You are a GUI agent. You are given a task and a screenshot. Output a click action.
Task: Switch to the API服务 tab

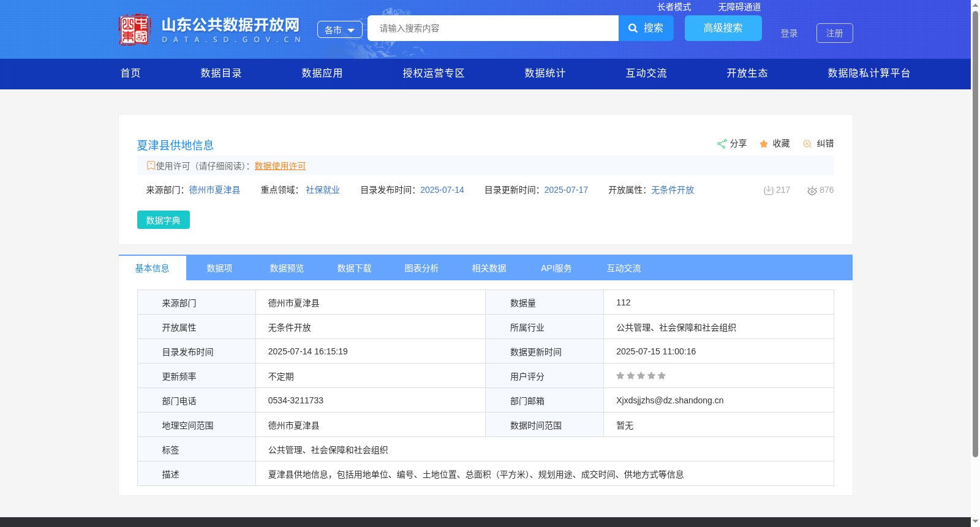tap(557, 268)
